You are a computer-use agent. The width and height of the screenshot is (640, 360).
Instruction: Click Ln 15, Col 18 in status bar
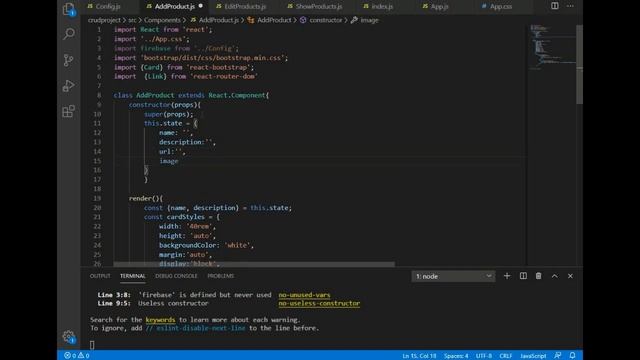point(419,356)
